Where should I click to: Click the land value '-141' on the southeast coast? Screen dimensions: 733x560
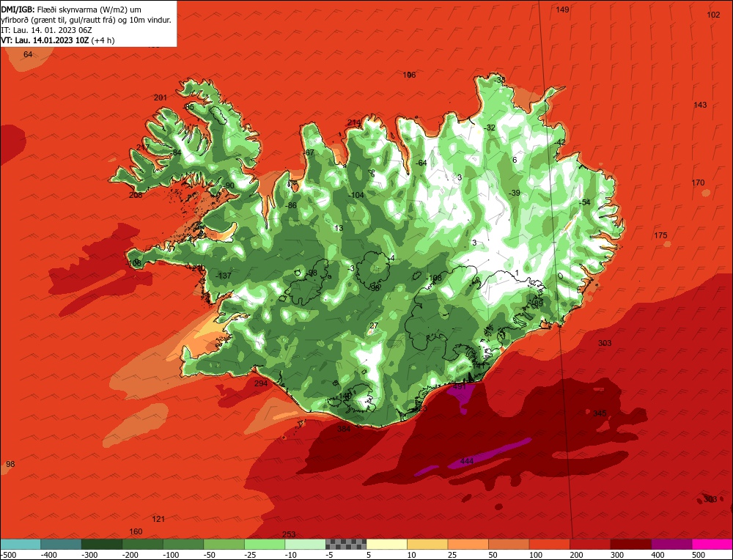click(x=478, y=366)
